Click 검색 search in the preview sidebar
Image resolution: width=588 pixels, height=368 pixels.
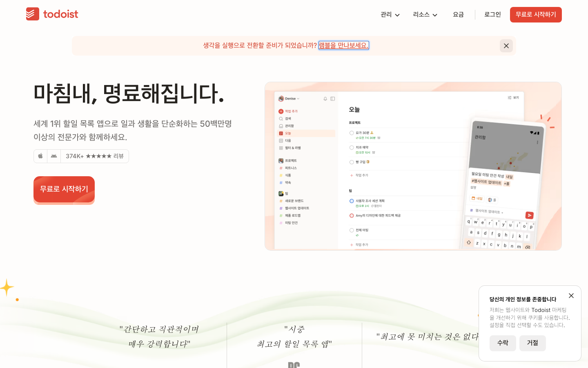point(285,119)
